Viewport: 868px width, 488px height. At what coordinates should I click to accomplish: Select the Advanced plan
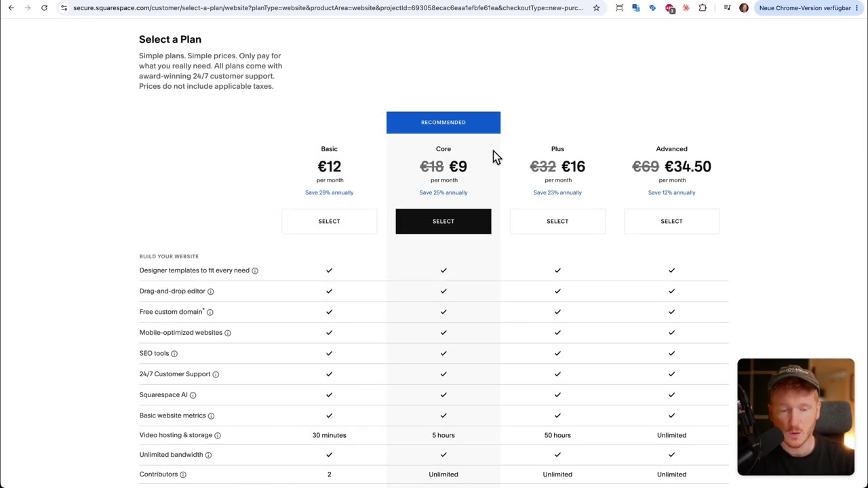click(671, 221)
